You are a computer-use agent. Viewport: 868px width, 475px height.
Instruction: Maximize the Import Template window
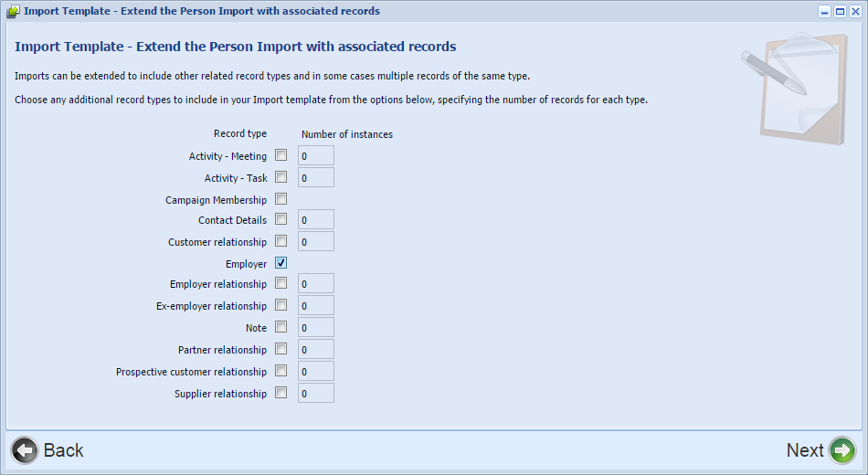point(840,11)
